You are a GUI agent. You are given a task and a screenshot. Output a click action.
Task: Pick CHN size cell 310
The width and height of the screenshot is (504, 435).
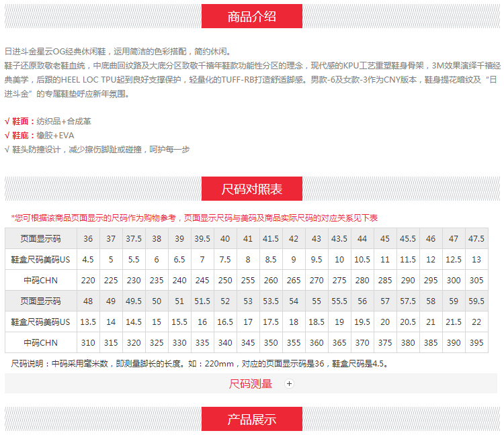(88, 342)
